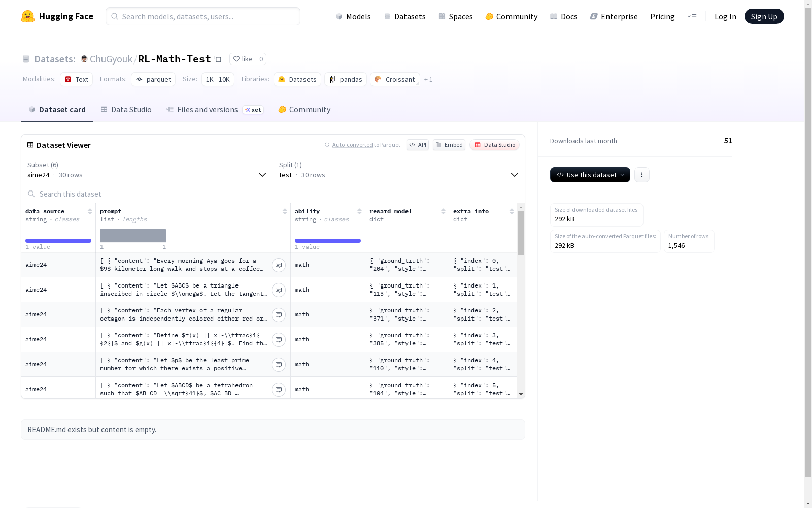
Task: Sort by ability column arrows
Action: point(359,211)
